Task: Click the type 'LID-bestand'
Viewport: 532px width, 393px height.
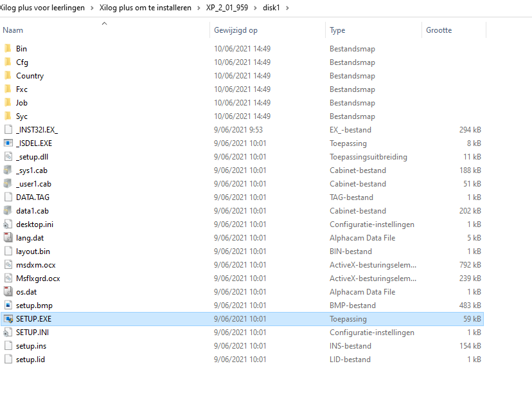Action: [350, 360]
